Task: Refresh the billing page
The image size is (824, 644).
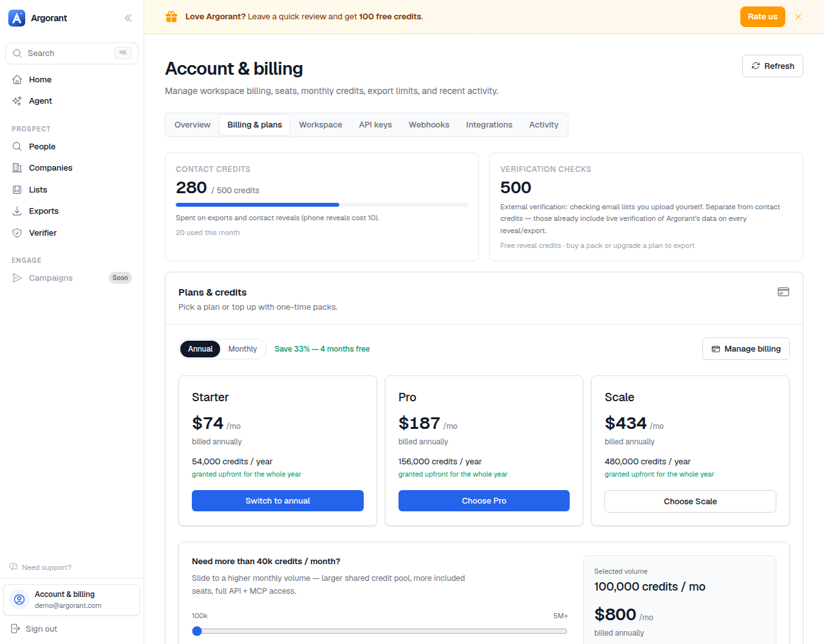Action: point(772,66)
